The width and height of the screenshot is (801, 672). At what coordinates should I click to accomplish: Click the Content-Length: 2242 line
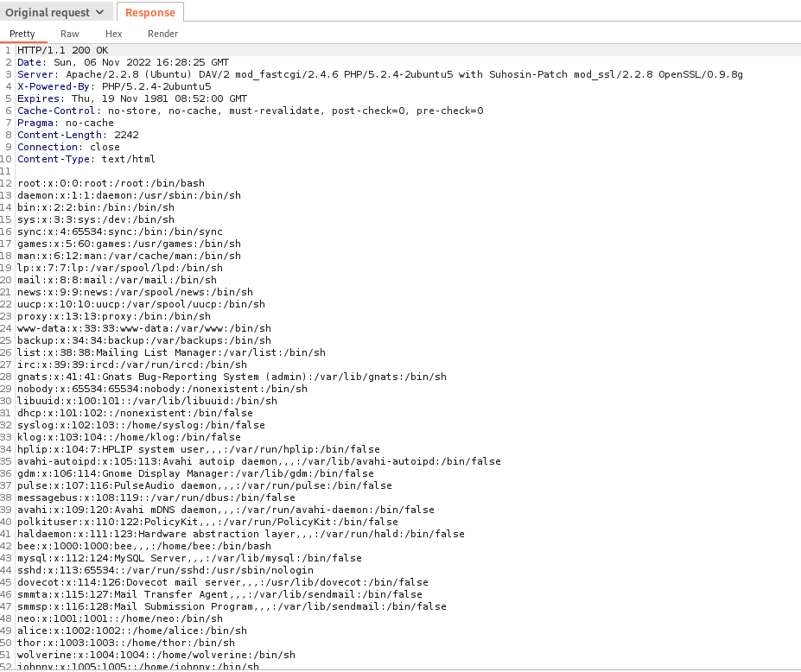(78, 135)
